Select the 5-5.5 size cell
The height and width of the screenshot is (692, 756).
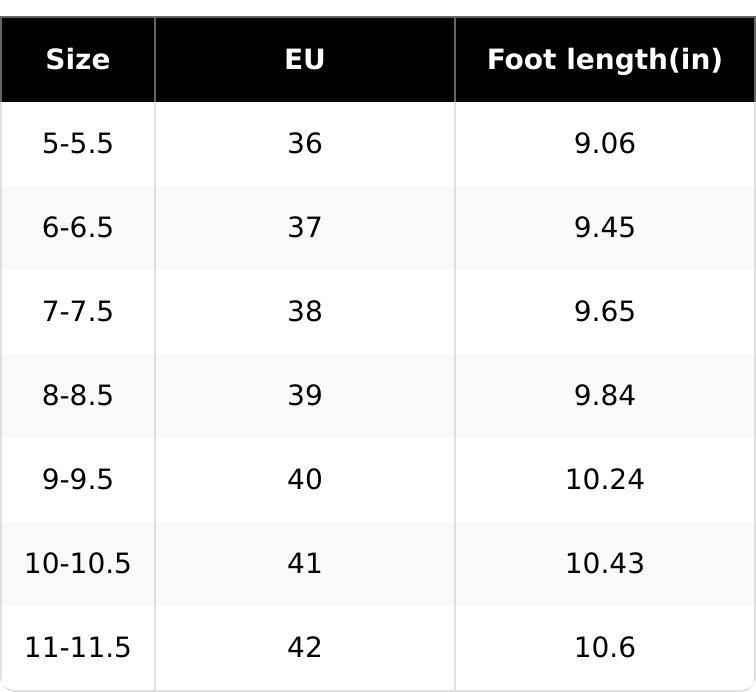pyautogui.click(x=78, y=144)
